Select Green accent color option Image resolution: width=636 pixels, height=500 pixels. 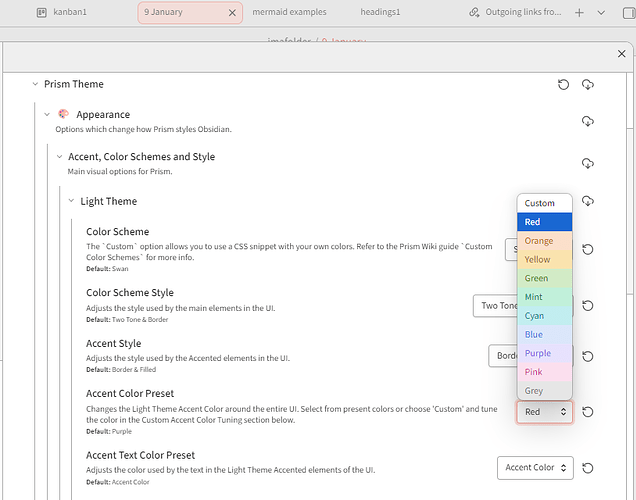point(545,278)
